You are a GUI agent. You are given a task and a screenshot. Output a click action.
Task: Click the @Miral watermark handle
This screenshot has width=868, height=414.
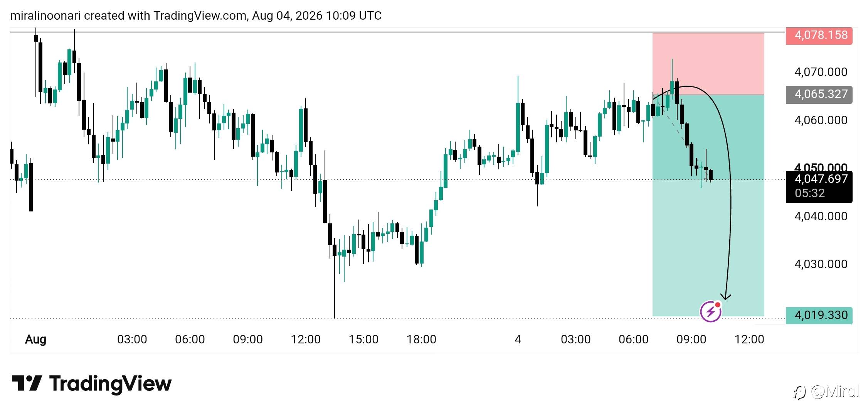[x=834, y=392]
